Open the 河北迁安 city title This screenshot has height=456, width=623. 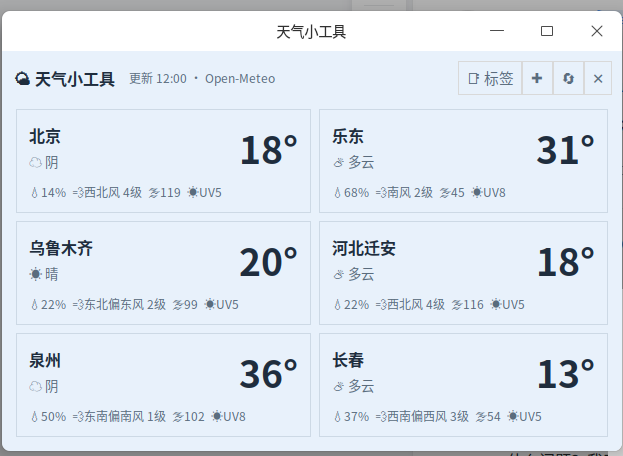tap(364, 248)
